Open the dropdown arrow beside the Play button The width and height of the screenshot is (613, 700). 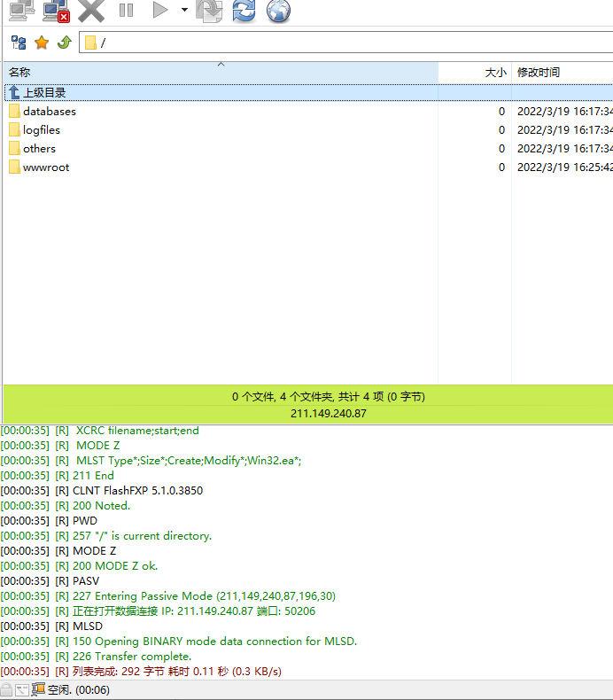point(184,11)
